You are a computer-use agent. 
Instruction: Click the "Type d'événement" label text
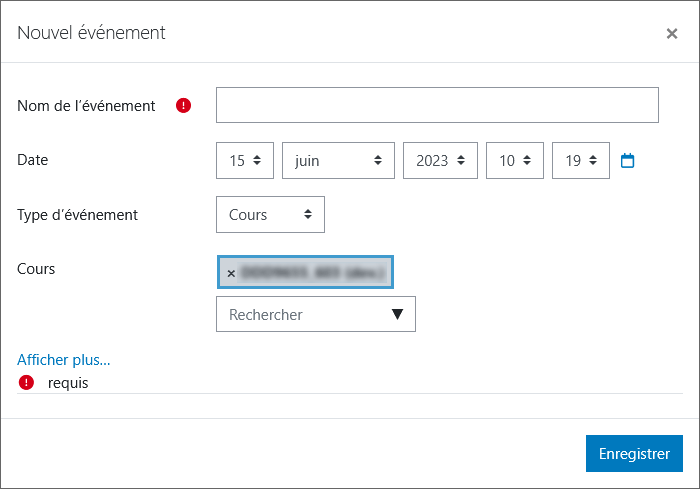(x=78, y=214)
